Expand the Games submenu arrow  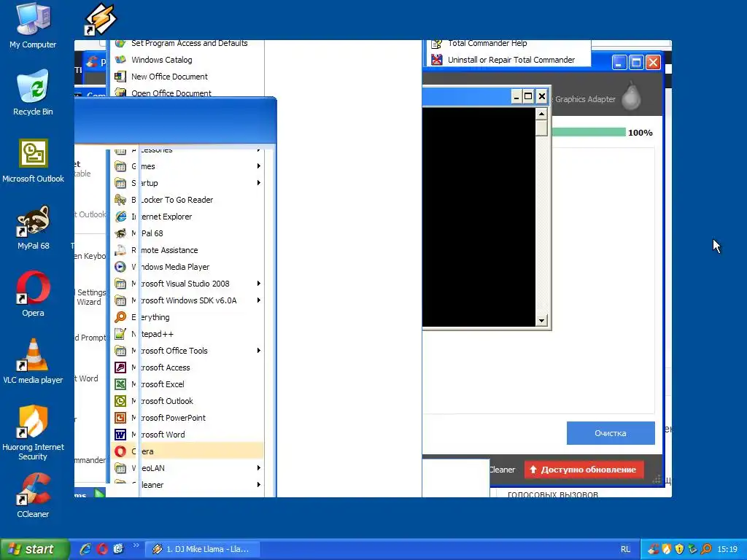point(259,166)
